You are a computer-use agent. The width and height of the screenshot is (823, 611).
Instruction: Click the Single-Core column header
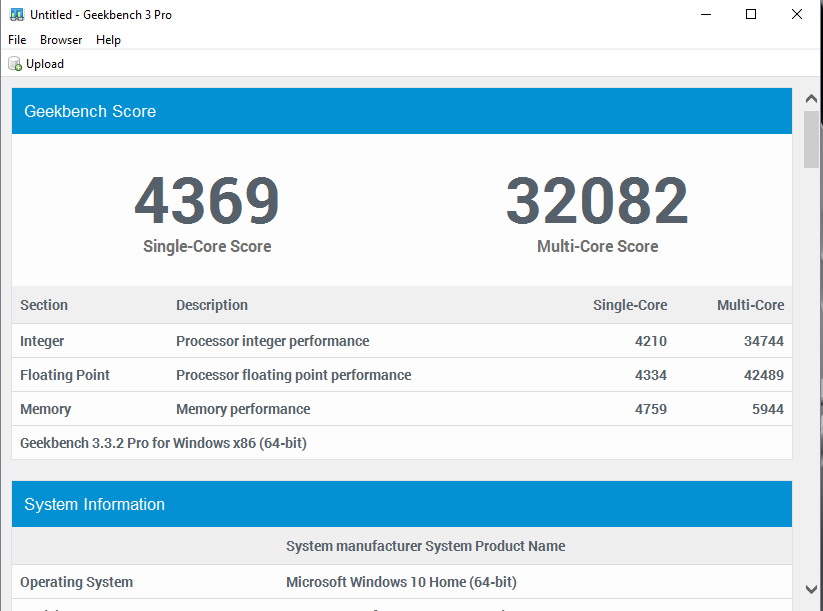[630, 305]
